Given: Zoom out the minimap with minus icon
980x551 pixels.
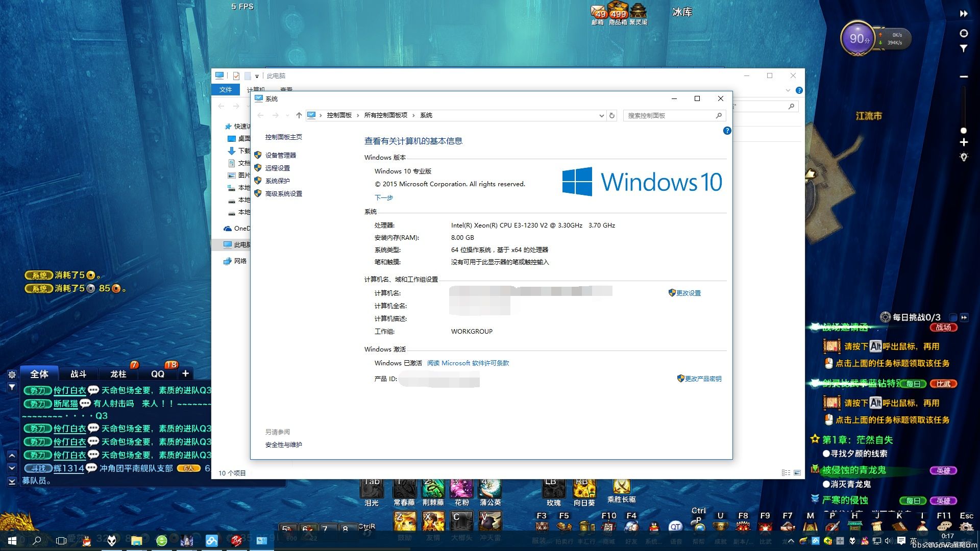Looking at the screenshot, I should (x=964, y=77).
